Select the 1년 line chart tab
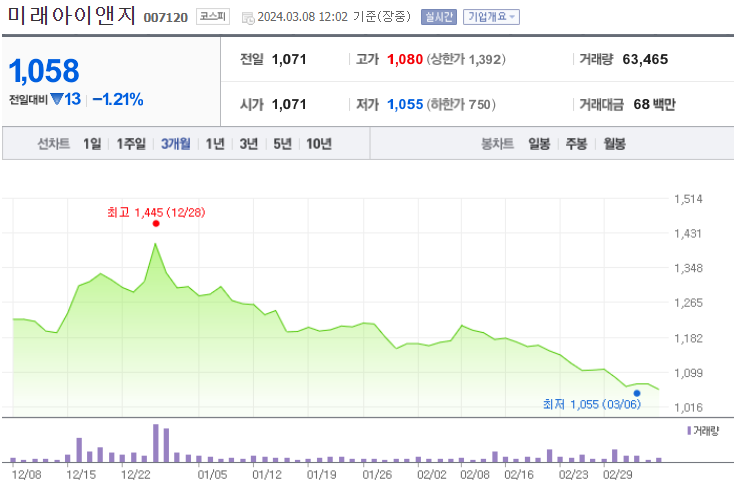 (215, 144)
